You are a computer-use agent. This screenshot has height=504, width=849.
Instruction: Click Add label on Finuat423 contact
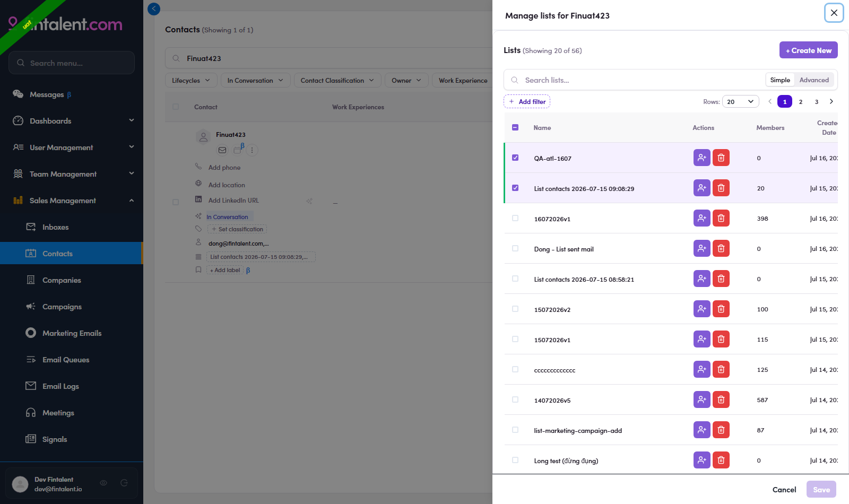click(x=225, y=270)
